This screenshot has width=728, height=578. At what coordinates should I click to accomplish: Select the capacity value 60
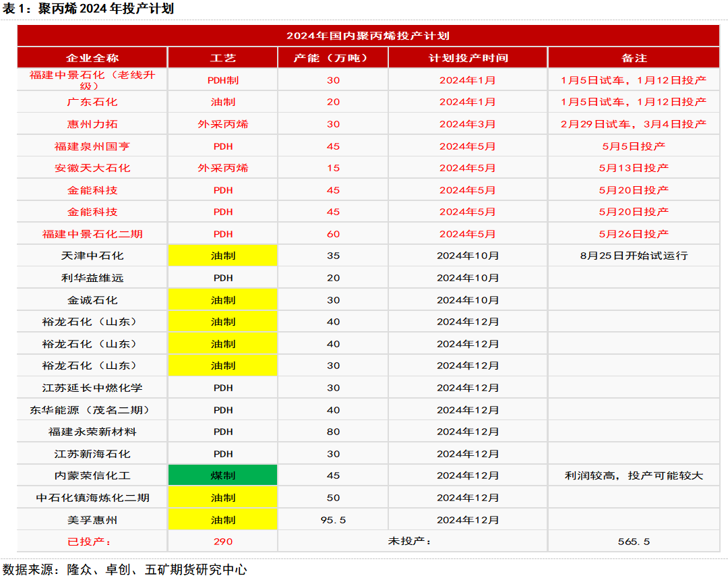click(333, 234)
